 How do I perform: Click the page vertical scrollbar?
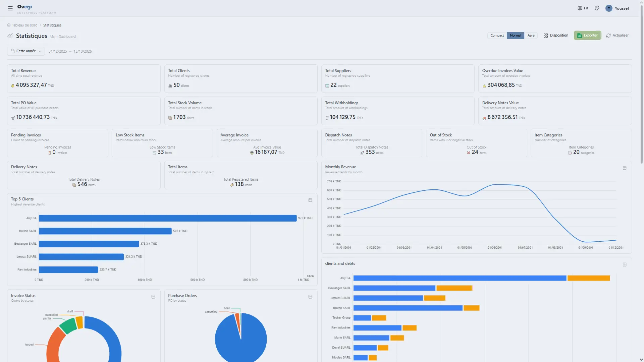pyautogui.click(x=641, y=84)
